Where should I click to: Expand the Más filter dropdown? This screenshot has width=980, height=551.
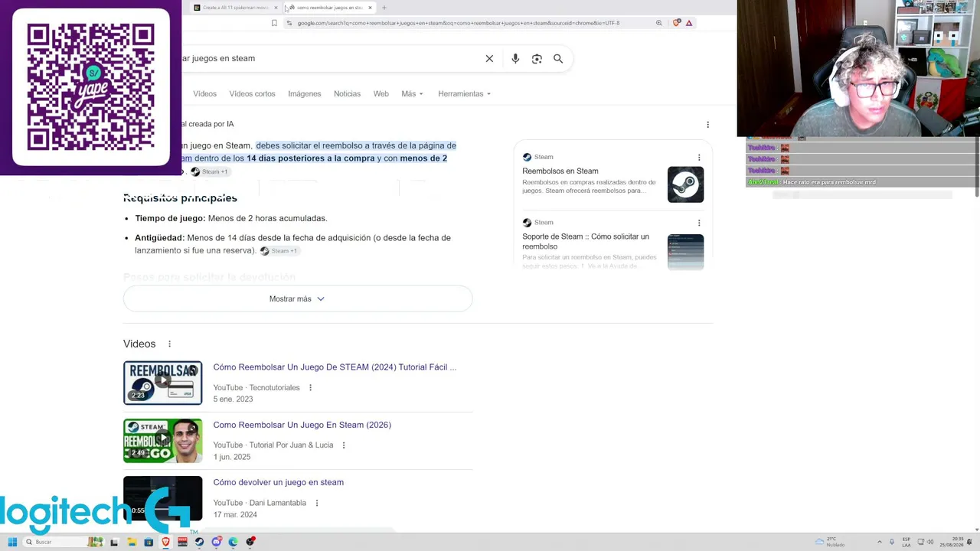tap(412, 94)
